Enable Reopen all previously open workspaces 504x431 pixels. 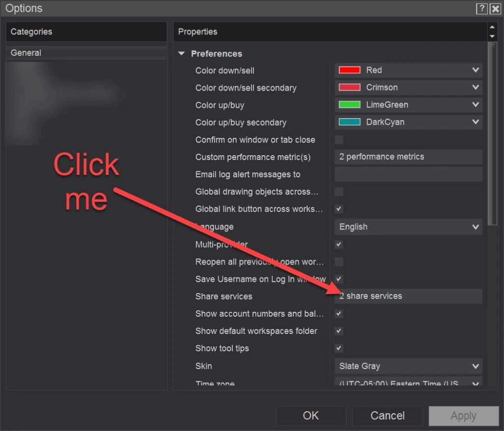pos(339,262)
